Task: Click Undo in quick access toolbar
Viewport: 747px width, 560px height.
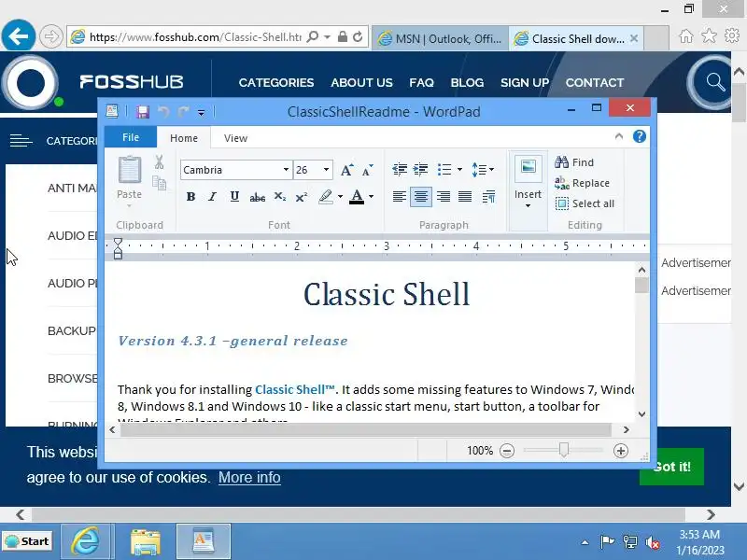Action: [163, 112]
